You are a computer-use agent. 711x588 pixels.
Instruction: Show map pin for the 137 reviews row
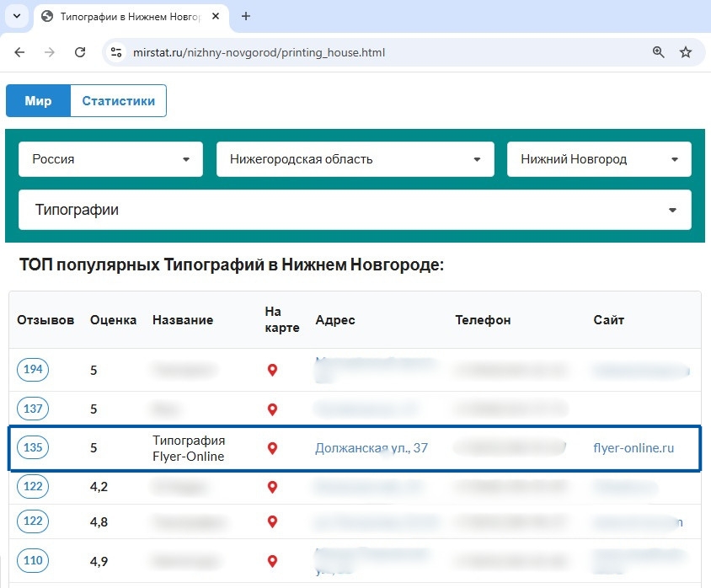[x=272, y=409]
